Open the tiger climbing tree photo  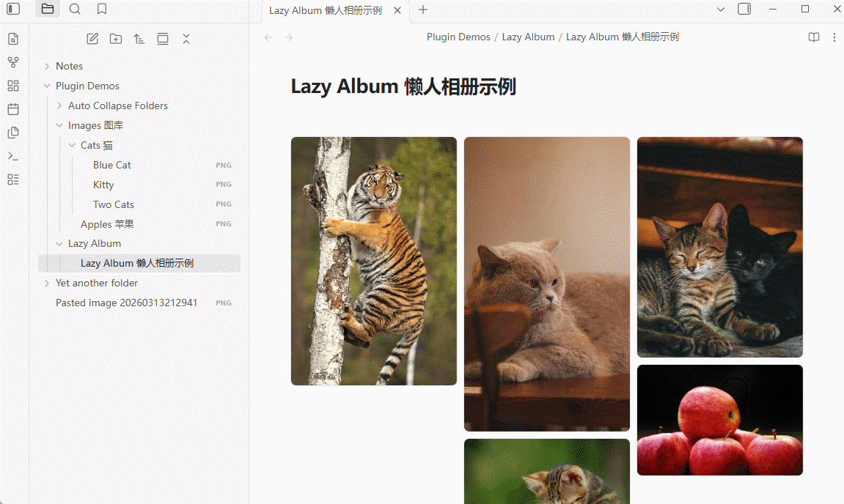click(373, 261)
